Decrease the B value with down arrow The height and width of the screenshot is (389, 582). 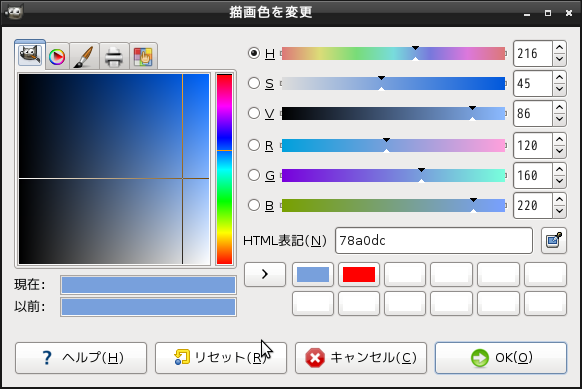coord(559,211)
